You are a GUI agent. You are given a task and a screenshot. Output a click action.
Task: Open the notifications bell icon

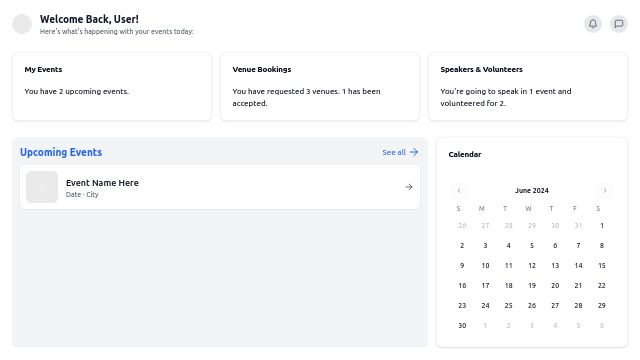[593, 24]
